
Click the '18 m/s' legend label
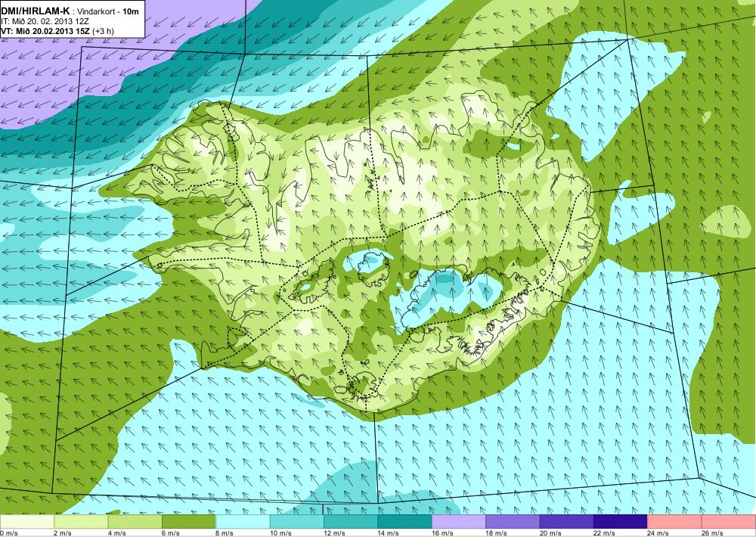[x=497, y=533]
